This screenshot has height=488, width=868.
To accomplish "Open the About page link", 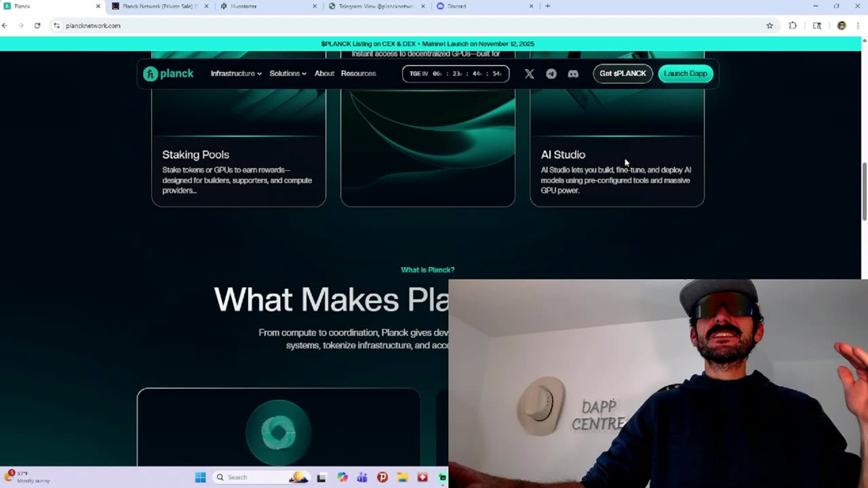I will click(x=324, y=73).
